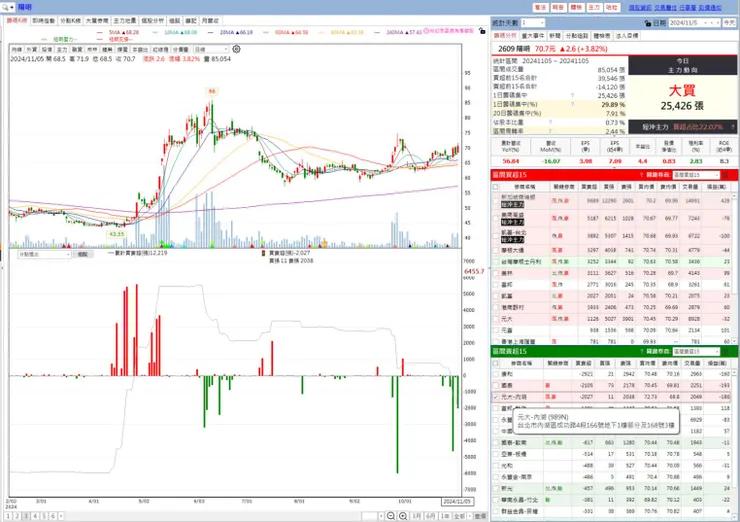Sort buy list by 交易量 column header
The width and height of the screenshot is (740, 522).
690,187
